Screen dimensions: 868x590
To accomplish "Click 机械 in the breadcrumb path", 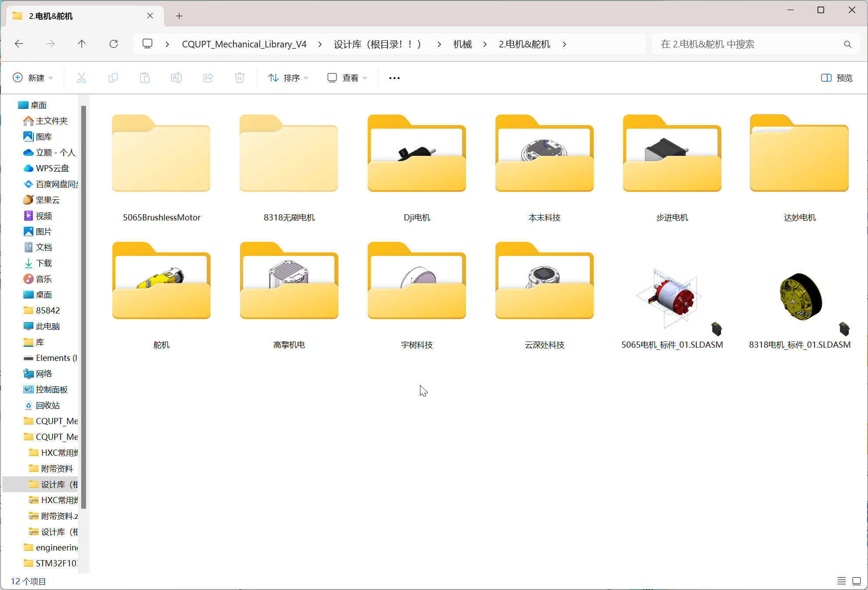I will pyautogui.click(x=462, y=44).
